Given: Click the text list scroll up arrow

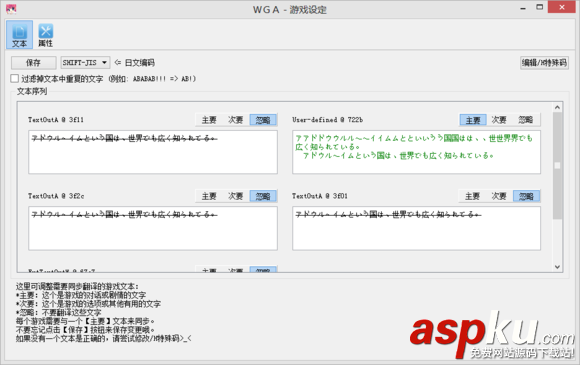Looking at the screenshot, I should pyautogui.click(x=557, y=108).
